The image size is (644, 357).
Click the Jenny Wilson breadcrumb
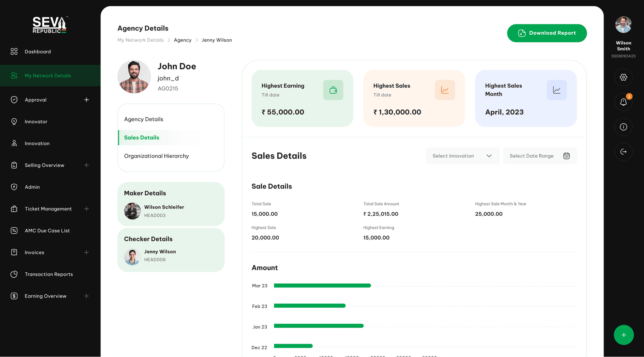(x=217, y=40)
